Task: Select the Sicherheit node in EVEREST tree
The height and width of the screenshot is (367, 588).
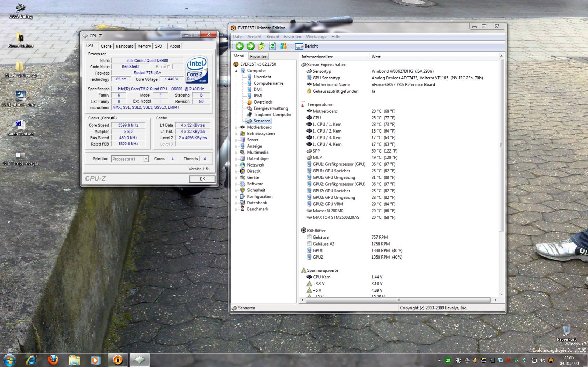Action: [256, 190]
